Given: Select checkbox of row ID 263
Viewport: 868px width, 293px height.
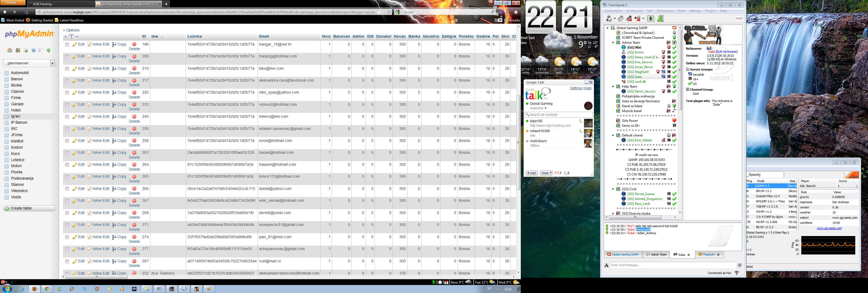Looking at the screenshot, I should coord(67,153).
